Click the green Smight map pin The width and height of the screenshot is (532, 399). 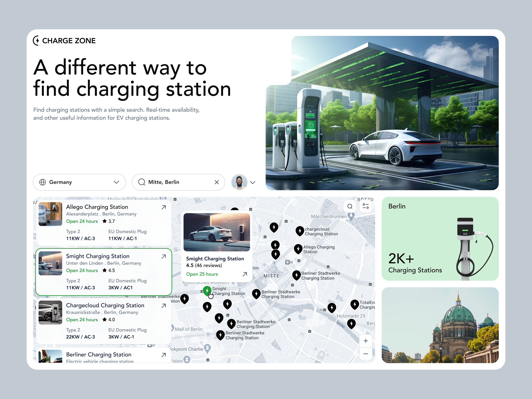click(x=207, y=291)
